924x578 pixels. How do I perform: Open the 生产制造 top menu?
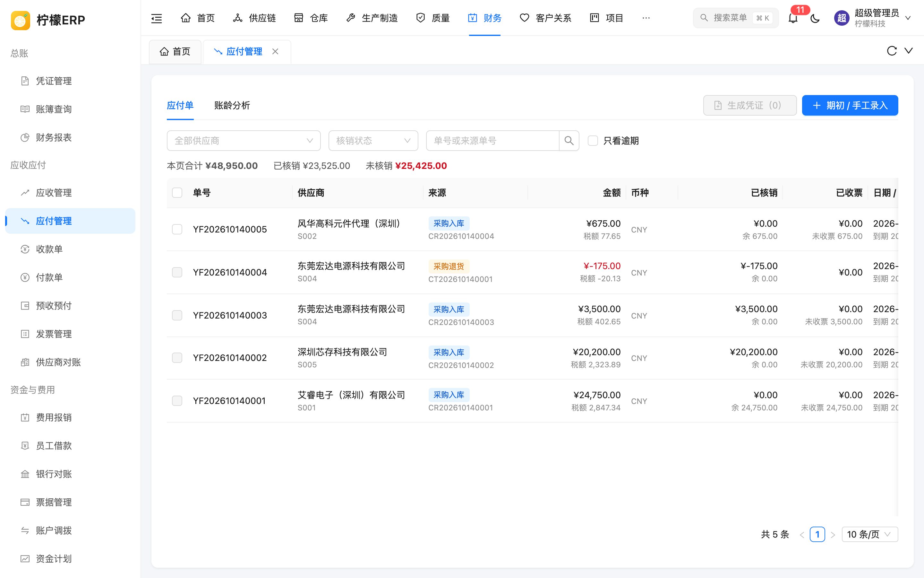372,18
